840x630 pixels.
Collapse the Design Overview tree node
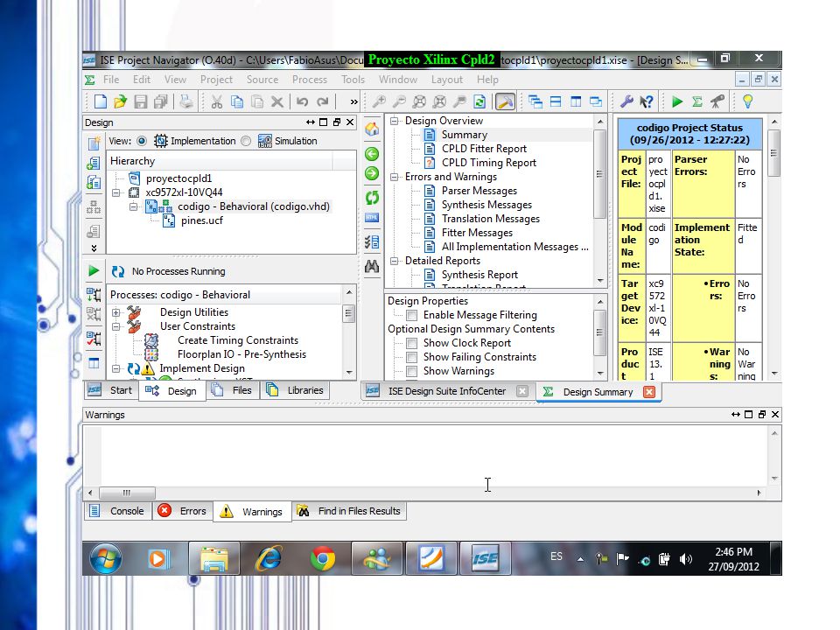395,121
